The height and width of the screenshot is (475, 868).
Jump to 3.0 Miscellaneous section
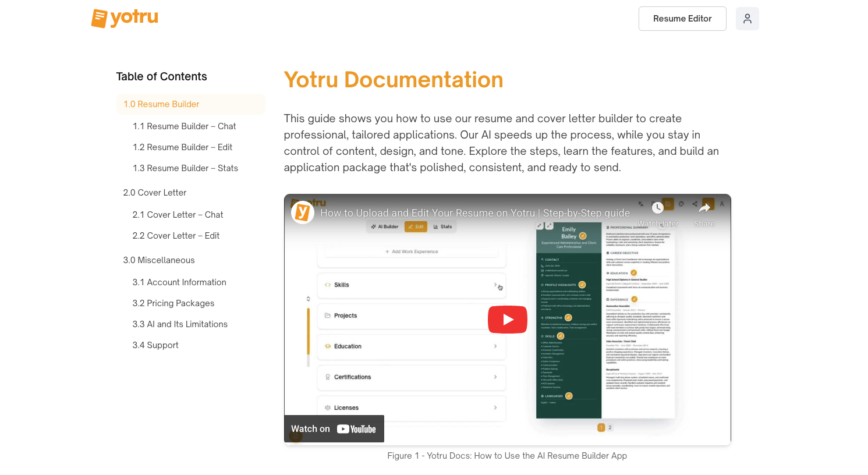coord(159,260)
